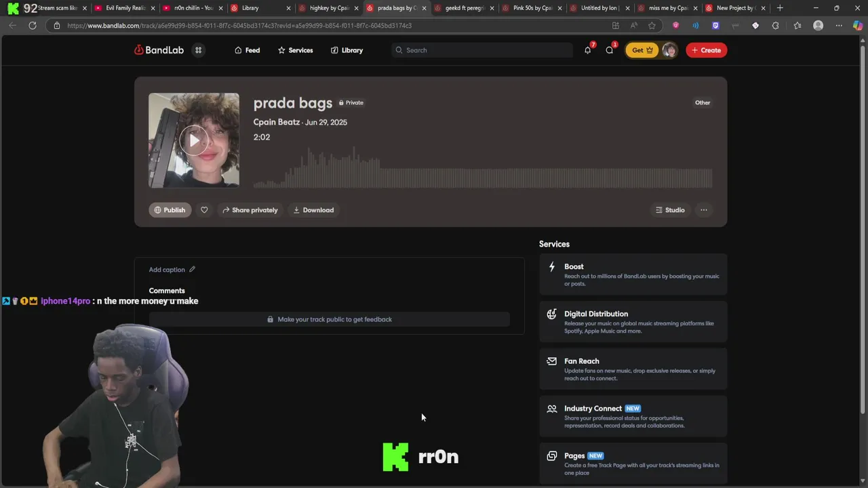Go to the Feed page
The width and height of the screenshot is (868, 488).
[x=247, y=50]
